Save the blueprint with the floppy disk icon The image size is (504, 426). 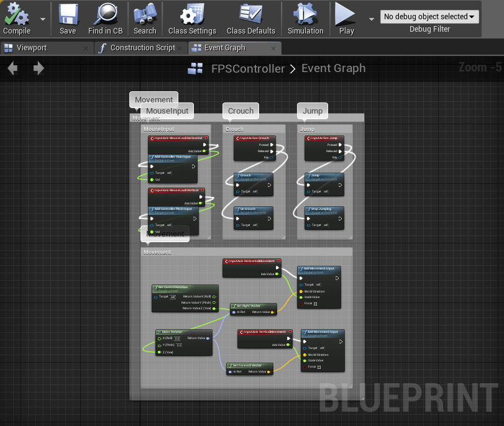pyautogui.click(x=68, y=19)
